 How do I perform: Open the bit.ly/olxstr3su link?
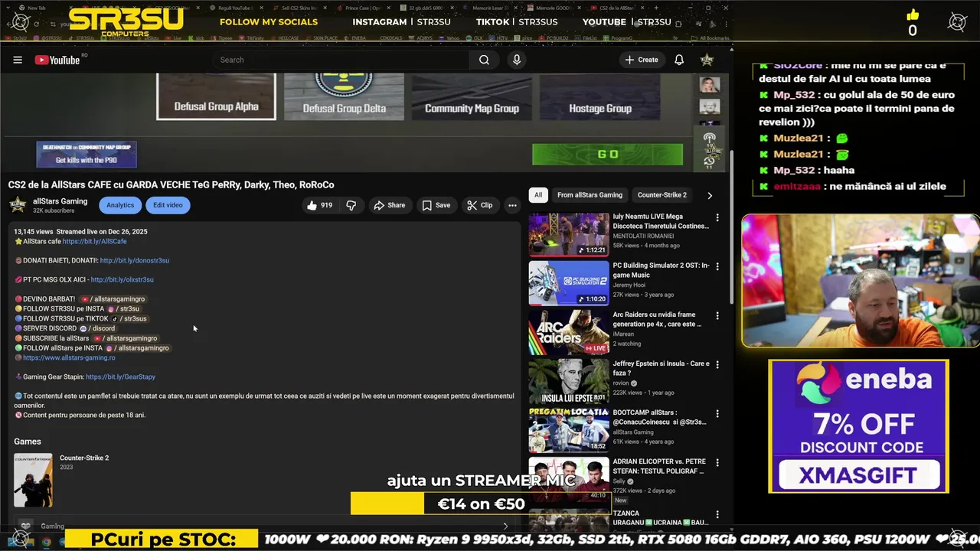click(x=122, y=280)
